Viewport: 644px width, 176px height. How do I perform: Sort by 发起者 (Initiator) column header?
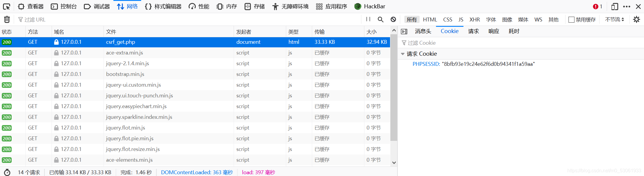coord(260,32)
